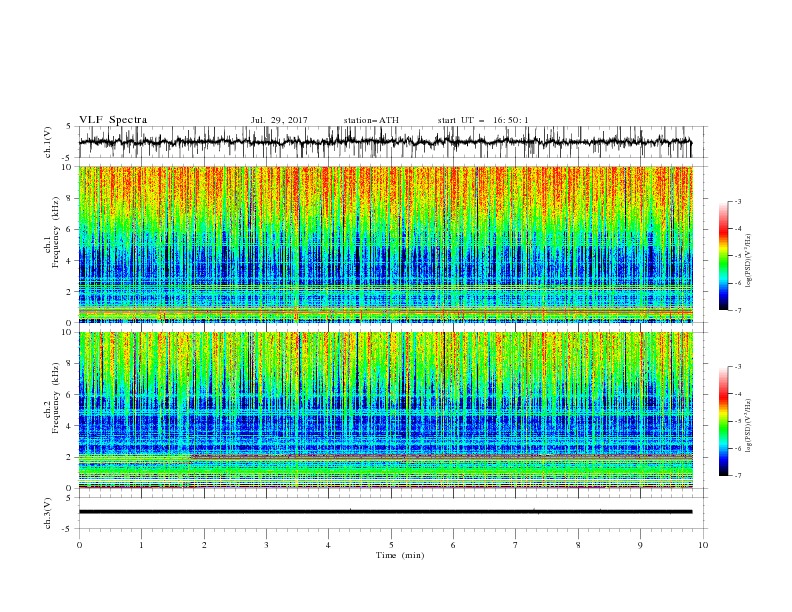Click time axis tick label '5'
The height and width of the screenshot is (612, 792).
tap(391, 545)
